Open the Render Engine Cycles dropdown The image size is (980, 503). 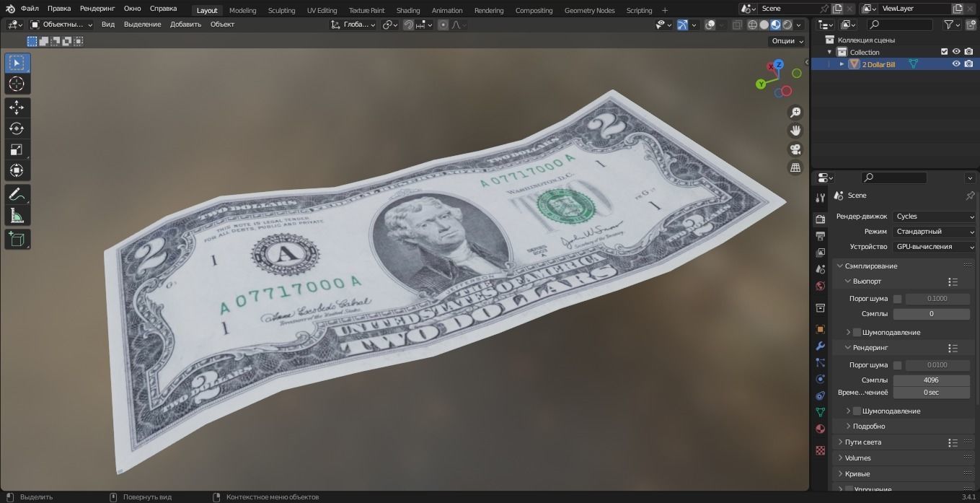pos(935,216)
